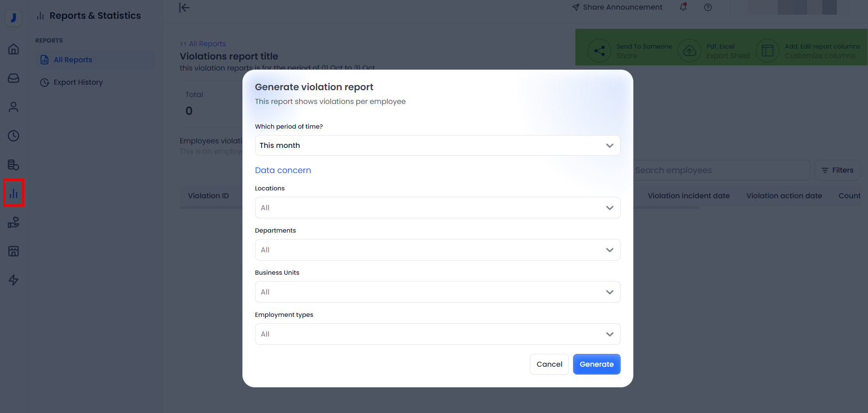This screenshot has height=413, width=868.
Task: Click the lightning bolt icon in sidebar
Action: [x=14, y=280]
